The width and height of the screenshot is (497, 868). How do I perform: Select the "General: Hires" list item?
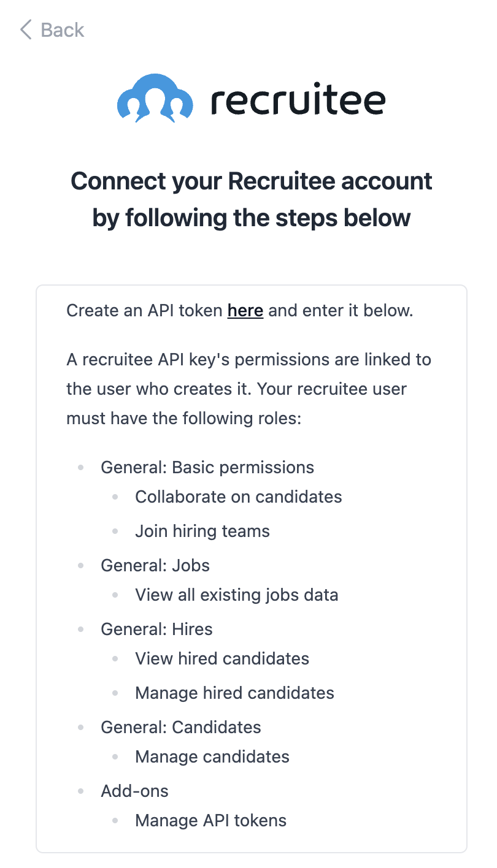coord(156,630)
